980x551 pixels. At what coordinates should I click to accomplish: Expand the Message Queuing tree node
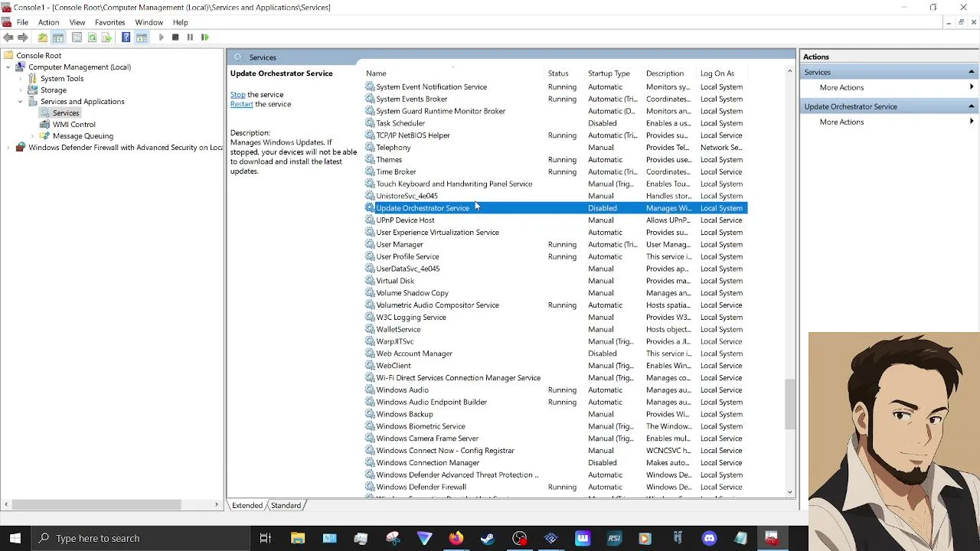pyautogui.click(x=33, y=136)
